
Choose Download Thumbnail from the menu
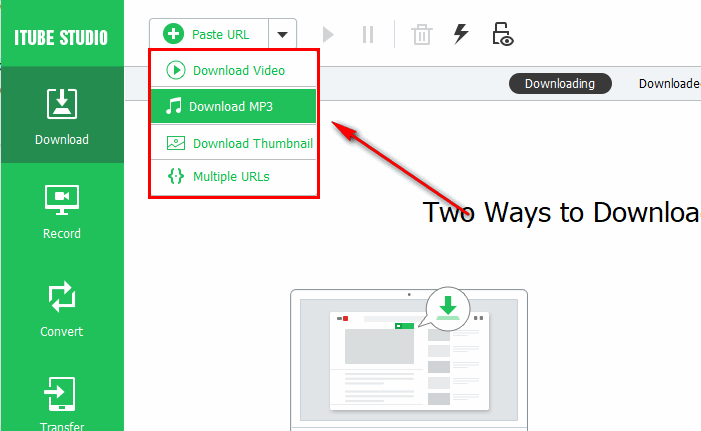(x=233, y=143)
